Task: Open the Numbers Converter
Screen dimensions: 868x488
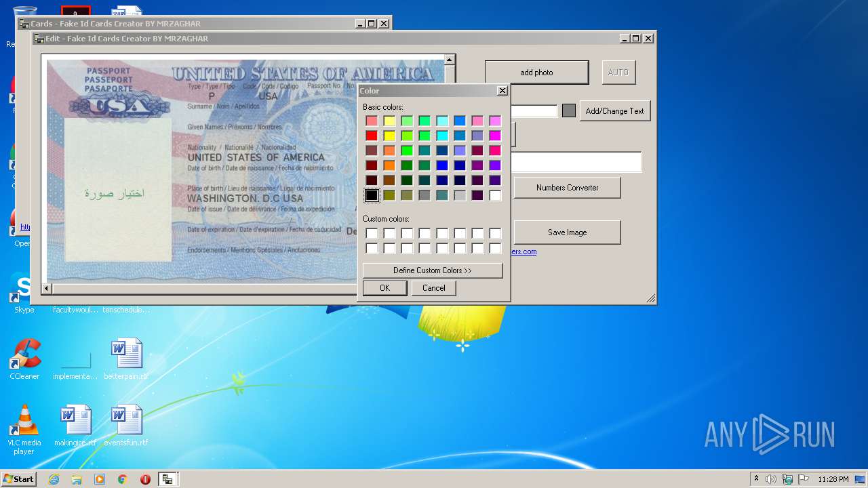Action: (x=567, y=188)
